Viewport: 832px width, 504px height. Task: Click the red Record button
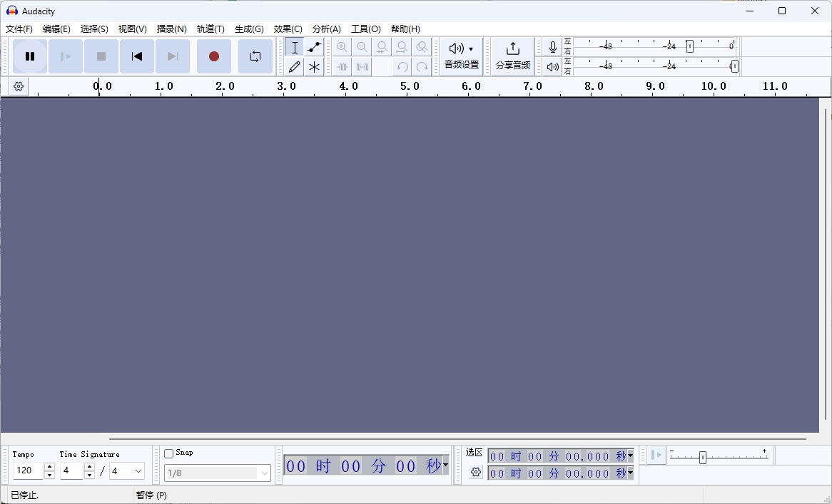pos(213,56)
